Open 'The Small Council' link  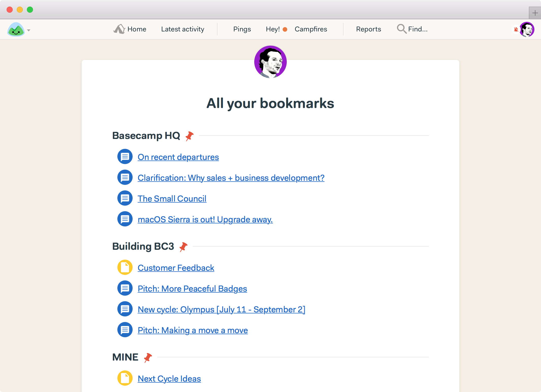172,199
